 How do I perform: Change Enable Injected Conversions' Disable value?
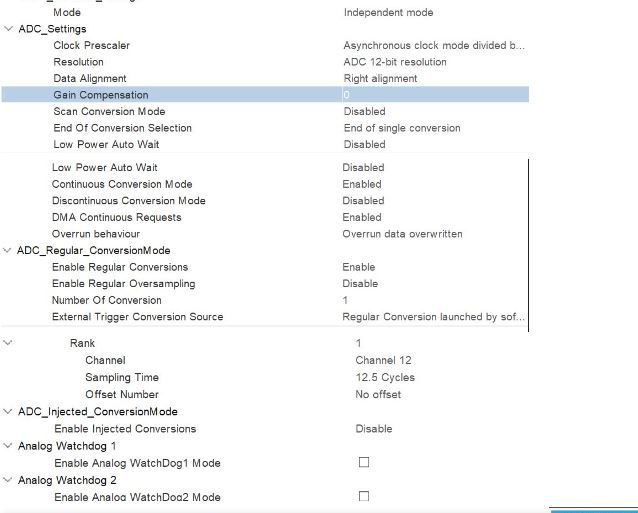pyautogui.click(x=374, y=429)
